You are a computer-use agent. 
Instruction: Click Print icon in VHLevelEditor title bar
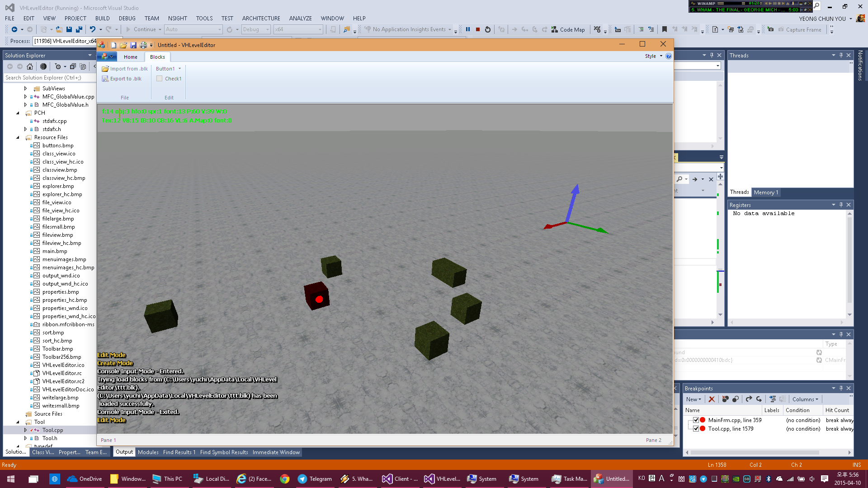click(x=143, y=45)
